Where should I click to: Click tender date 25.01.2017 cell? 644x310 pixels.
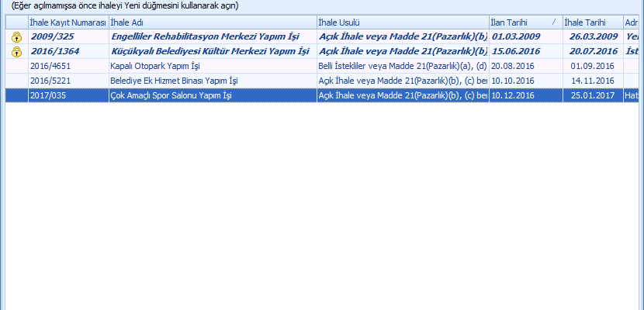(591, 96)
